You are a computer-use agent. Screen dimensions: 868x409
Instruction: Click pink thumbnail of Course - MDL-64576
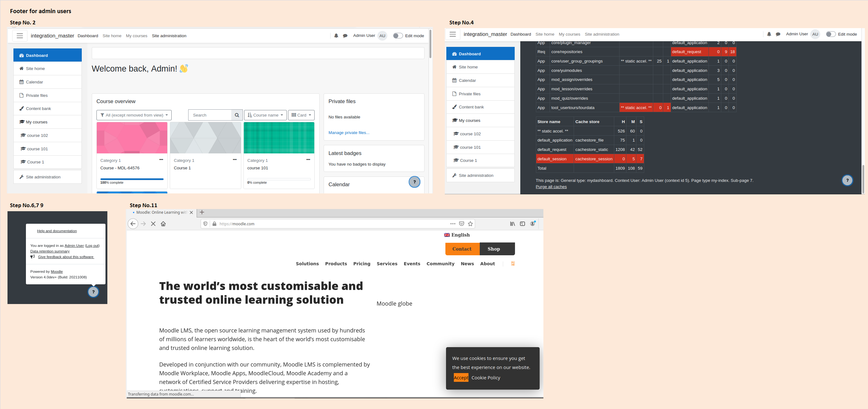(x=132, y=137)
